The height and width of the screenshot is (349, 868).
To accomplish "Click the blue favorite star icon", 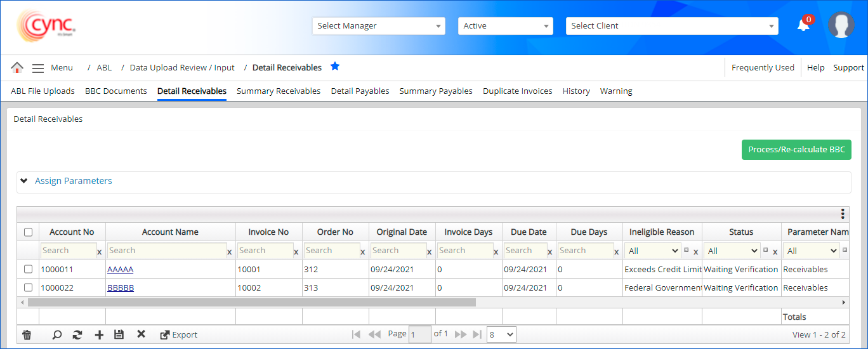I will (335, 67).
